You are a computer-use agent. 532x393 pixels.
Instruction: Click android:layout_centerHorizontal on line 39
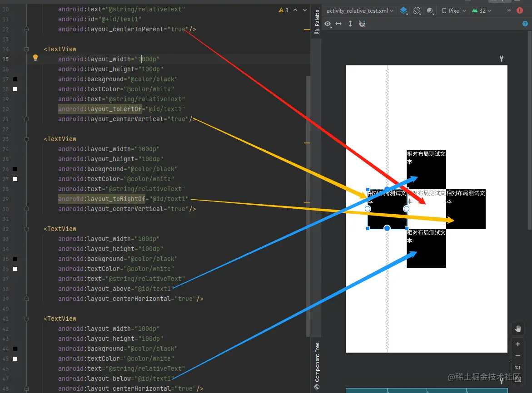tap(114, 299)
